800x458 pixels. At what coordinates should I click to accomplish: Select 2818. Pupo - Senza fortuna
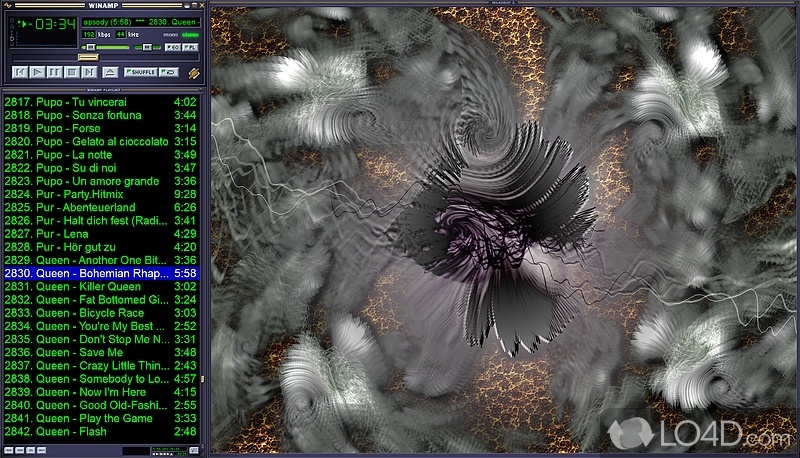tap(101, 115)
